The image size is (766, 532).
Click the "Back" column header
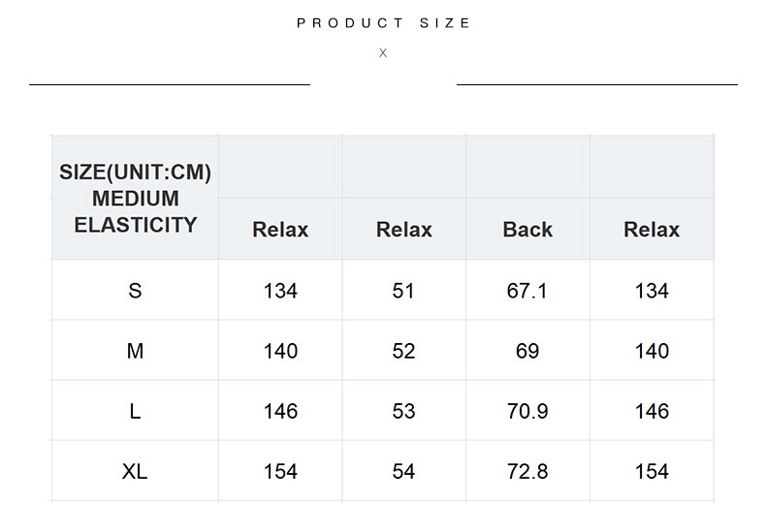(527, 230)
